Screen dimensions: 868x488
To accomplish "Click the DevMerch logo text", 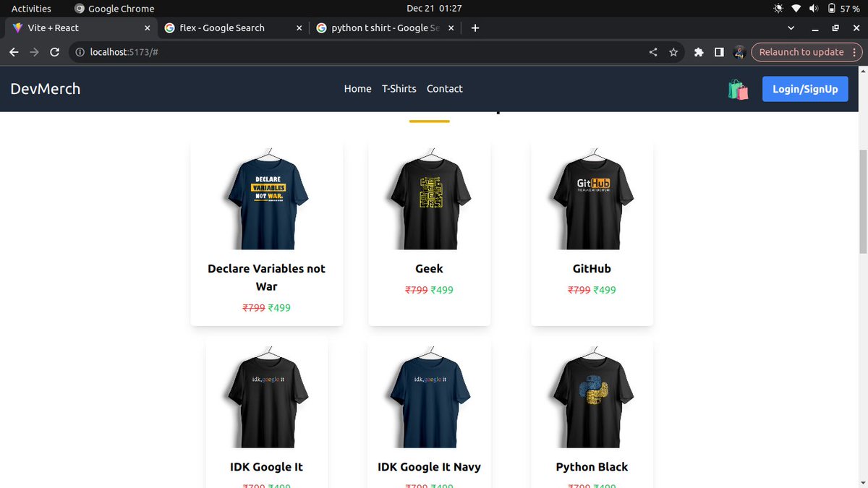I will (46, 88).
